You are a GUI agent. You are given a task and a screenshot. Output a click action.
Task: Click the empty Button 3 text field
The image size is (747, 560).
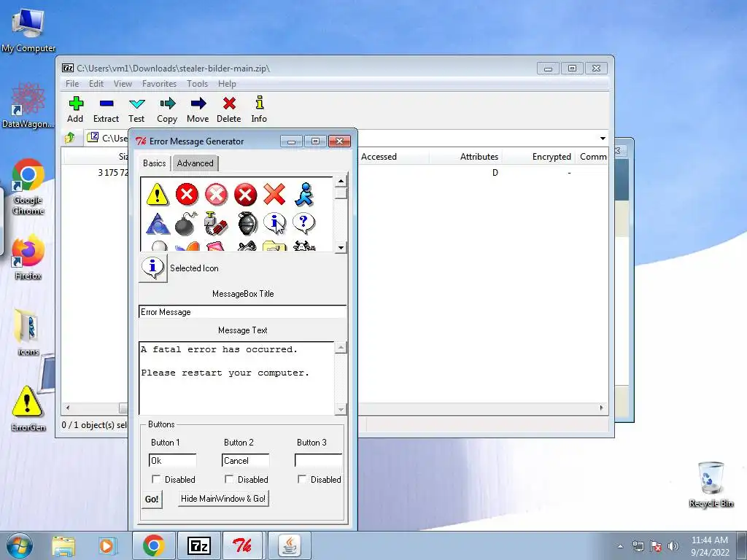(x=318, y=461)
